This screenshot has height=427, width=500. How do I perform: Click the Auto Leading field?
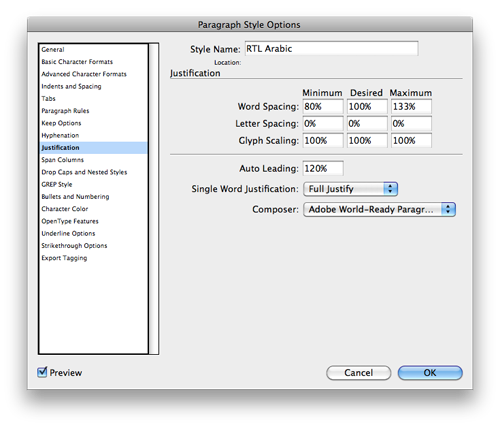[323, 169]
